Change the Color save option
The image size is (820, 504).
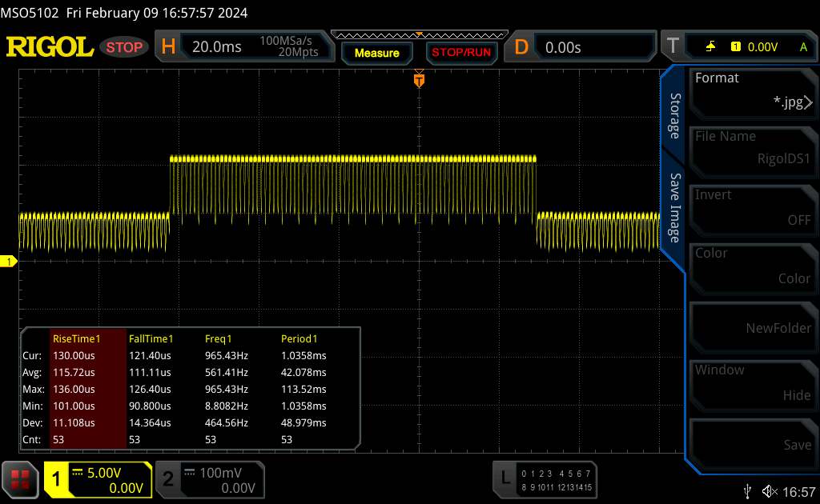point(752,266)
